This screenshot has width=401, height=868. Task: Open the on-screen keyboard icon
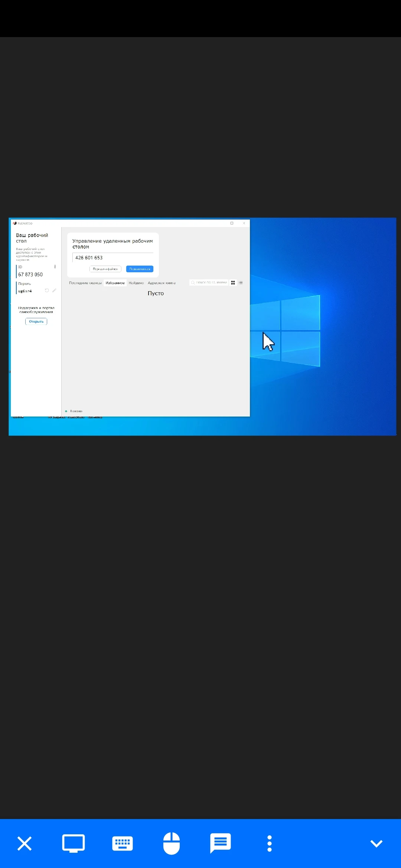[123, 843]
